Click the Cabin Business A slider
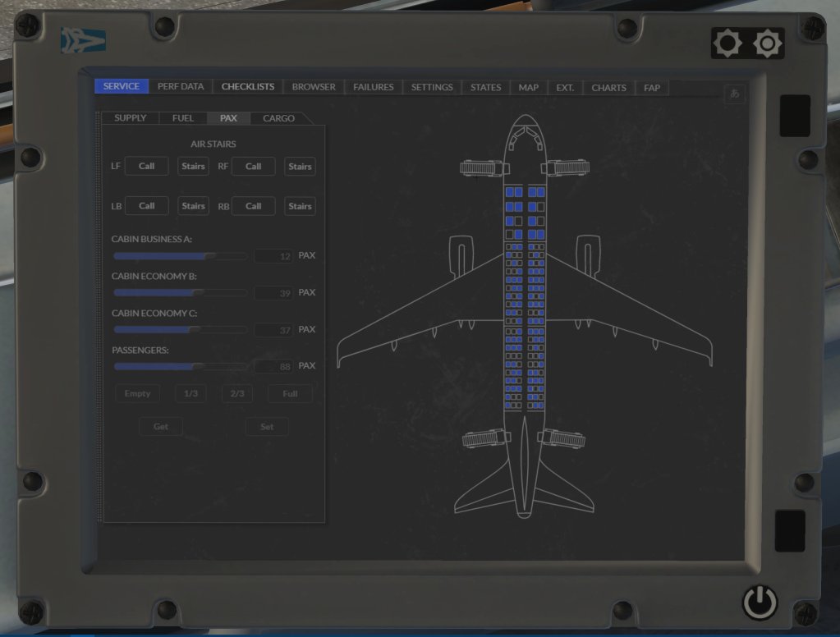The height and width of the screenshot is (637, 840). (180, 256)
